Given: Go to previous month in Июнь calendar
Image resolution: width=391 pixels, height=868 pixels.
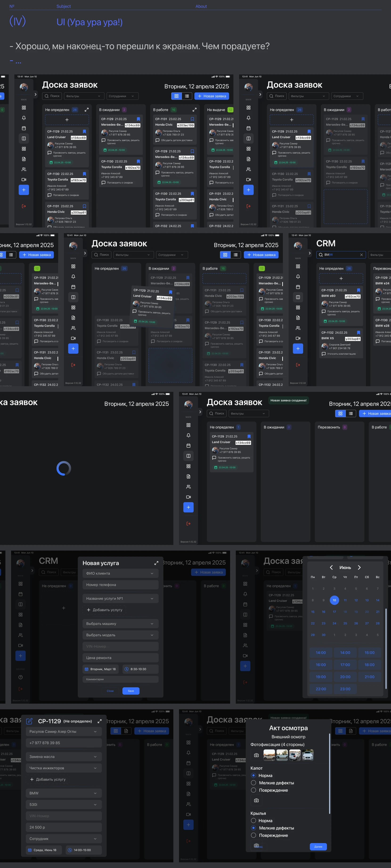Looking at the screenshot, I should click(331, 568).
